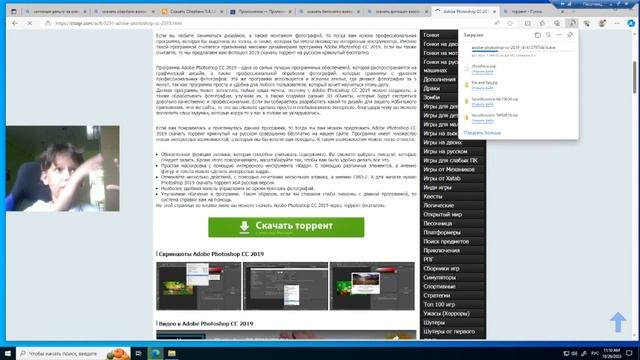Open first Adobe Photoshop CC 2019 screenshot thumbnail
Image resolution: width=640 pixels, height=360 pixels.
coord(198,286)
